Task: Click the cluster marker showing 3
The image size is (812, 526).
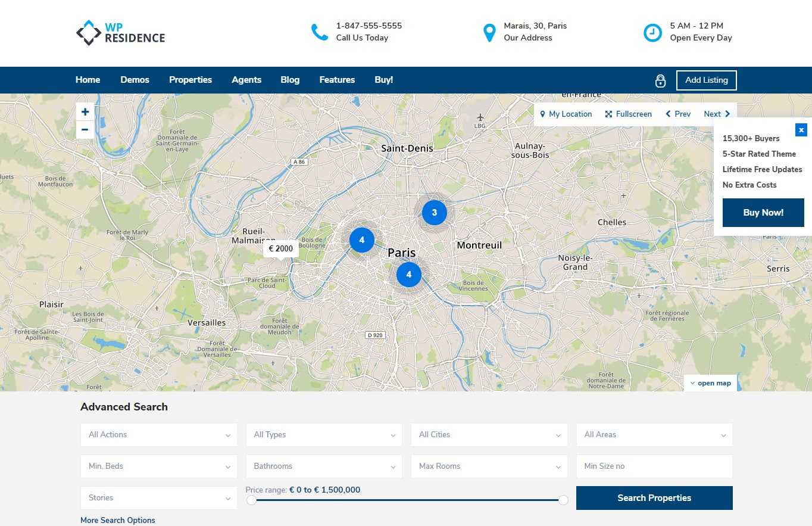Action: tap(435, 213)
